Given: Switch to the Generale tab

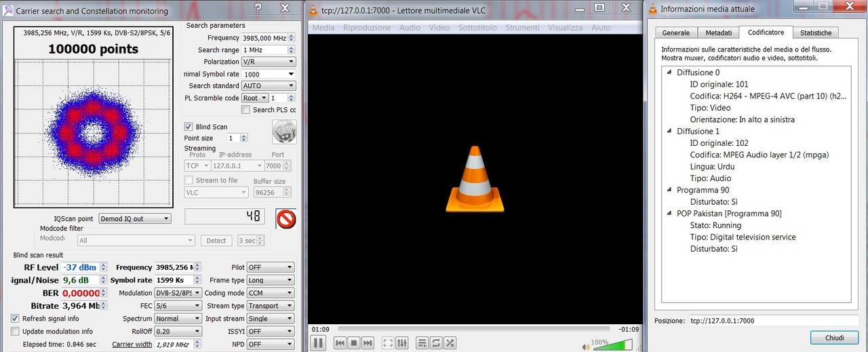Looking at the screenshot, I should tap(675, 33).
